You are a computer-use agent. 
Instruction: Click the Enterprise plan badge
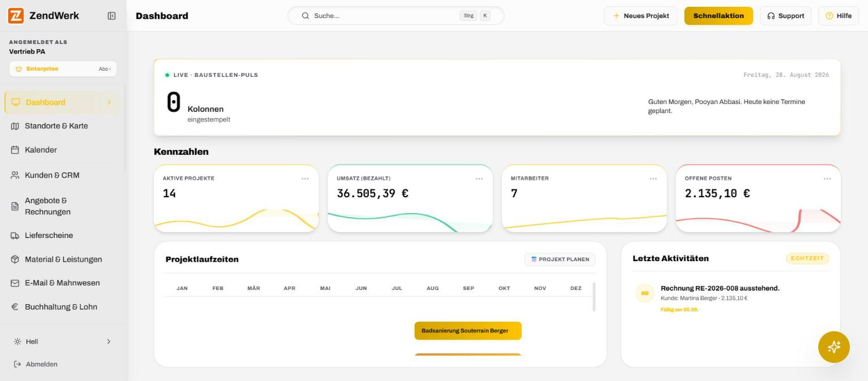tap(63, 69)
